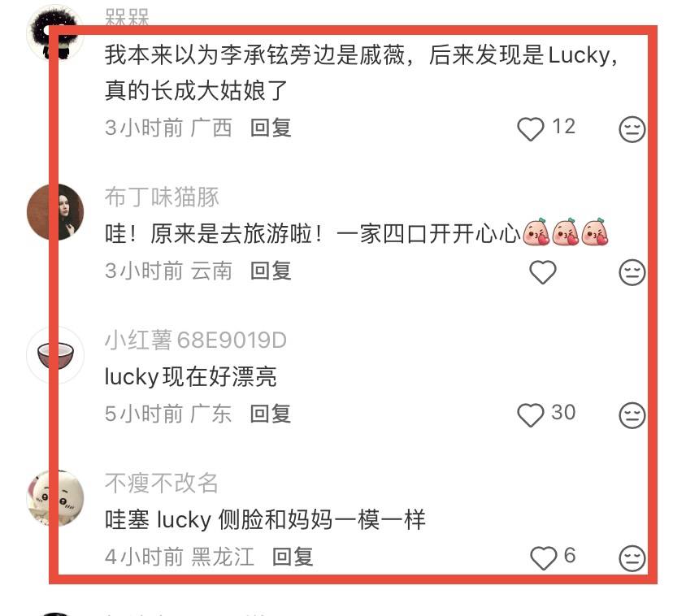Like the 布丁味猫豚 comment heart
Image resolution: width=673 pixels, height=616 pixels.
pos(542,271)
